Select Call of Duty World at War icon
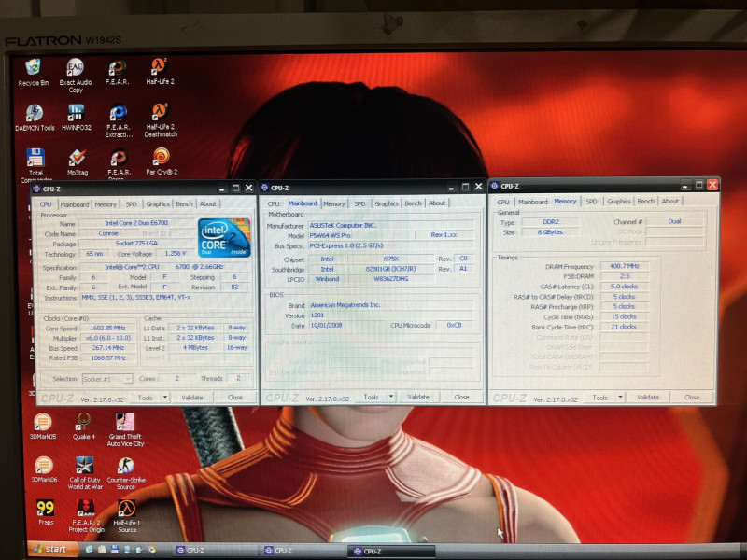Image resolution: width=747 pixels, height=560 pixels. click(x=85, y=473)
